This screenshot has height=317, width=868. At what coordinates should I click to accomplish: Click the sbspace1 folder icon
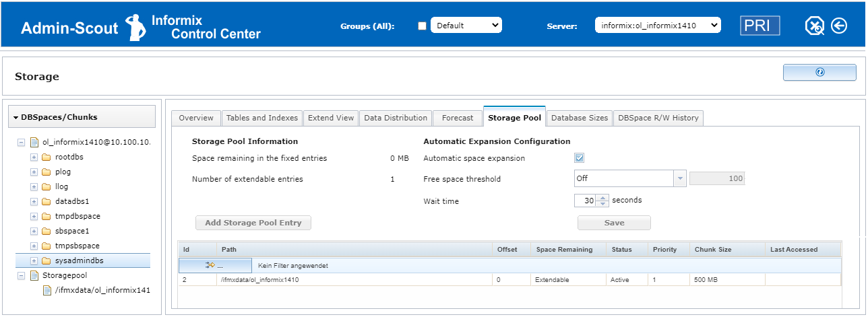(x=46, y=231)
